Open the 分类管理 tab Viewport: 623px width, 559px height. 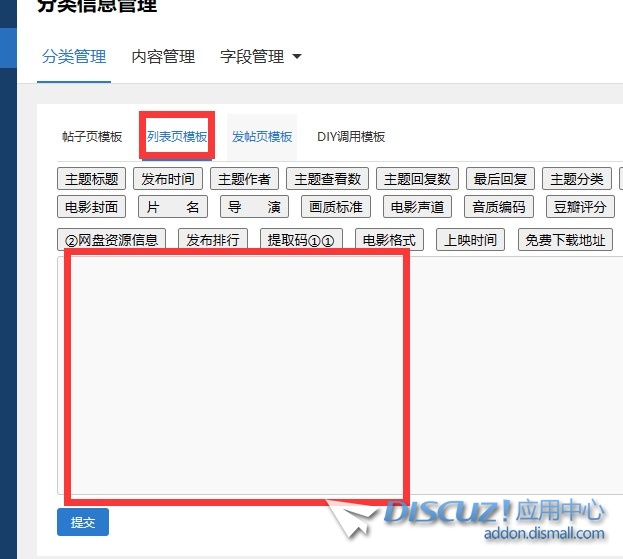coord(74,57)
